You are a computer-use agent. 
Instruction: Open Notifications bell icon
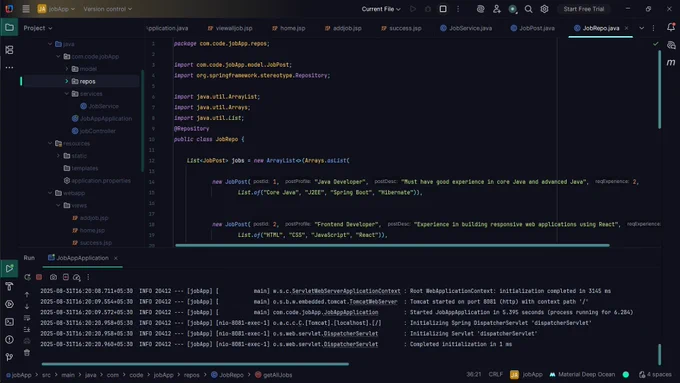(x=671, y=27)
